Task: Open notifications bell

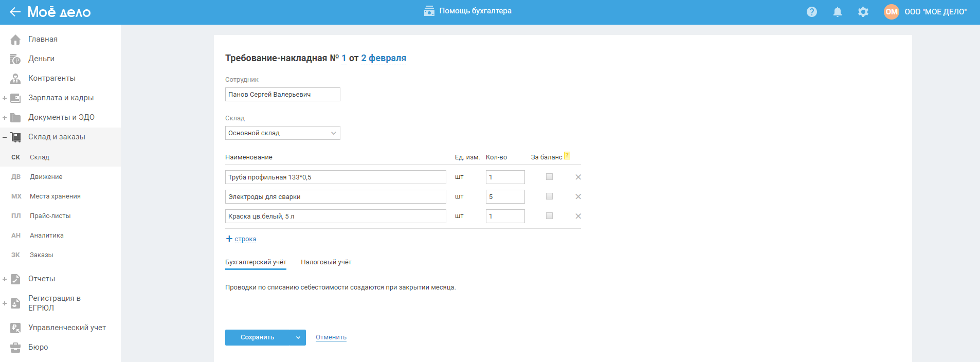Action: [x=838, y=12]
